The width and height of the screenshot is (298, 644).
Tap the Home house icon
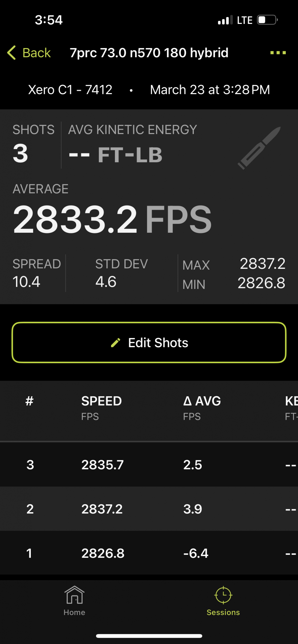click(x=74, y=595)
